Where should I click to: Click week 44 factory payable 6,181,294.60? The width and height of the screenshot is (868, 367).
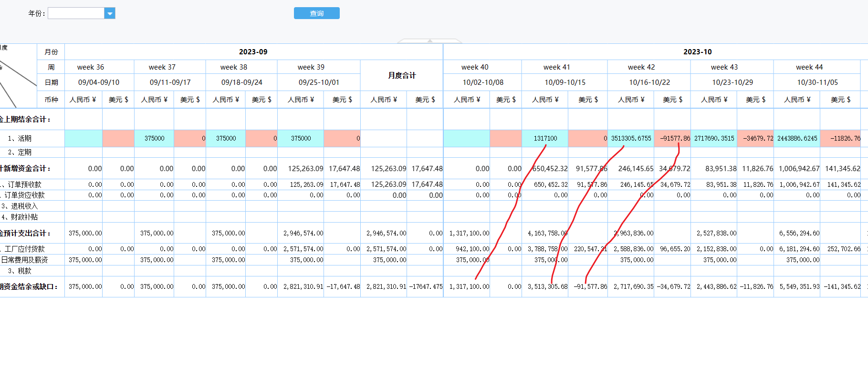[799, 249]
